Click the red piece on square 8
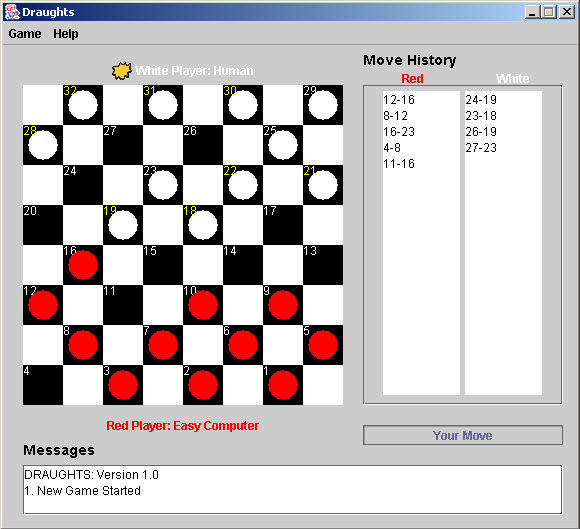This screenshot has width=580, height=529. point(83,345)
